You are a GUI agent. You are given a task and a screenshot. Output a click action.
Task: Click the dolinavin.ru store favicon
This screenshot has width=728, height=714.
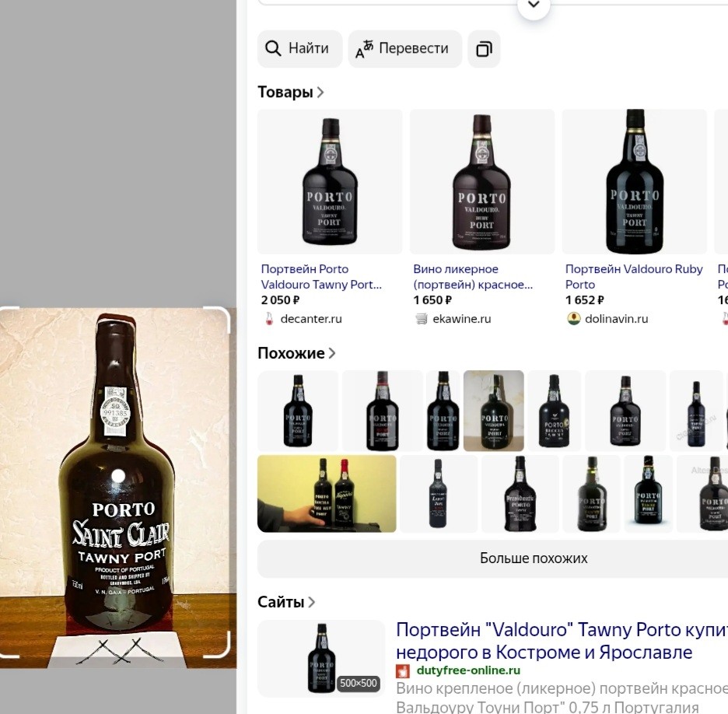click(574, 319)
